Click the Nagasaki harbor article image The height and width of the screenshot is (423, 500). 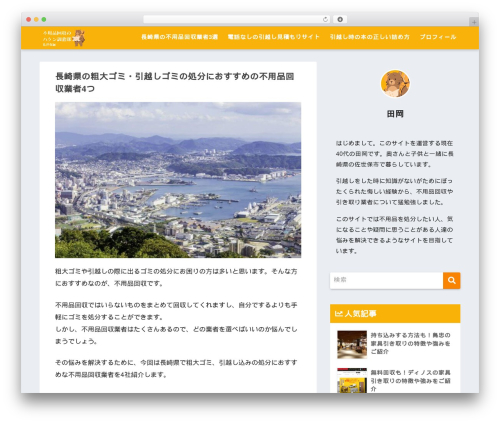(178, 180)
